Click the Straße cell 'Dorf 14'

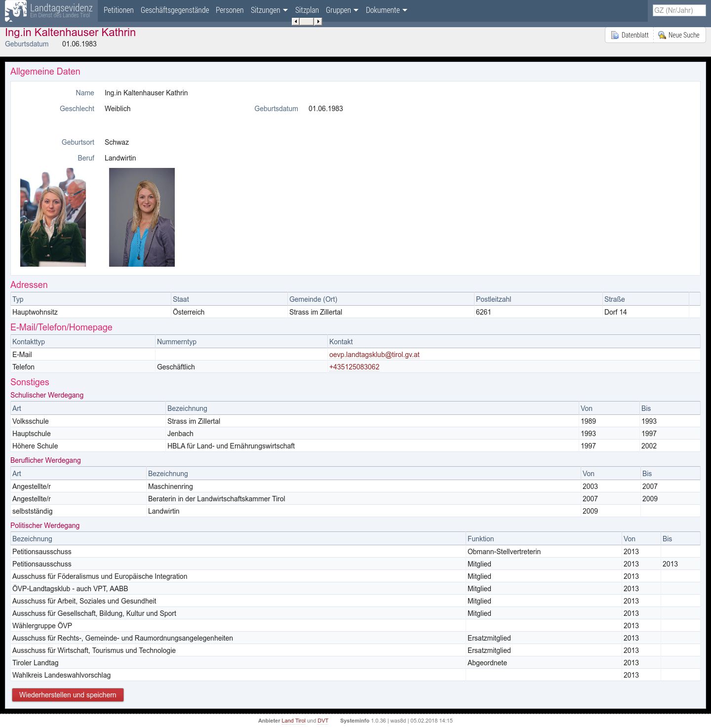coord(645,312)
